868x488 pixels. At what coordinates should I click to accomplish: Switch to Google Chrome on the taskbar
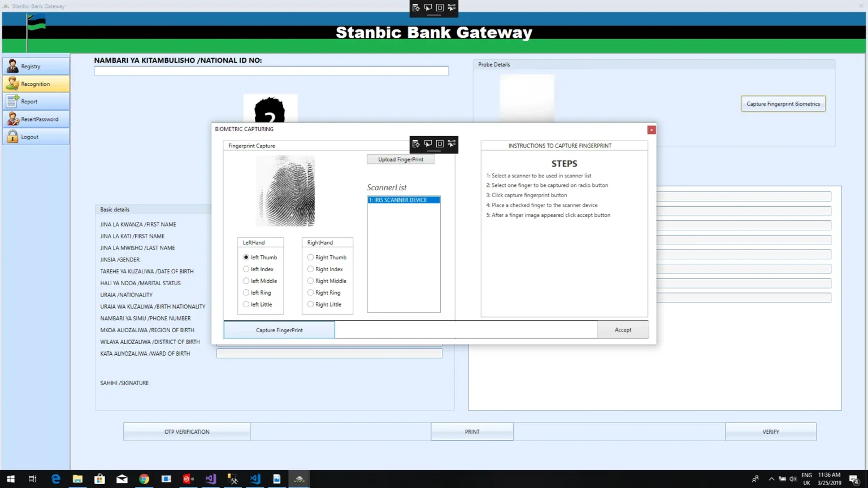[x=144, y=479]
